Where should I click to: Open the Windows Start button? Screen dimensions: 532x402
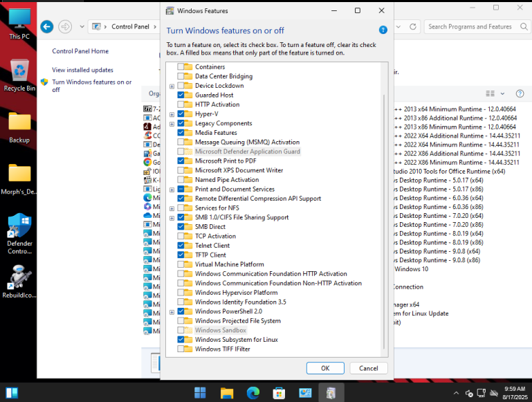click(200, 393)
